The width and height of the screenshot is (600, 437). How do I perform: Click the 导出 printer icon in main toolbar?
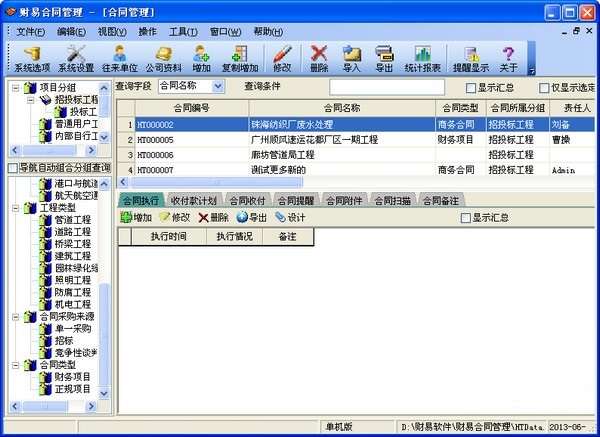[384, 59]
